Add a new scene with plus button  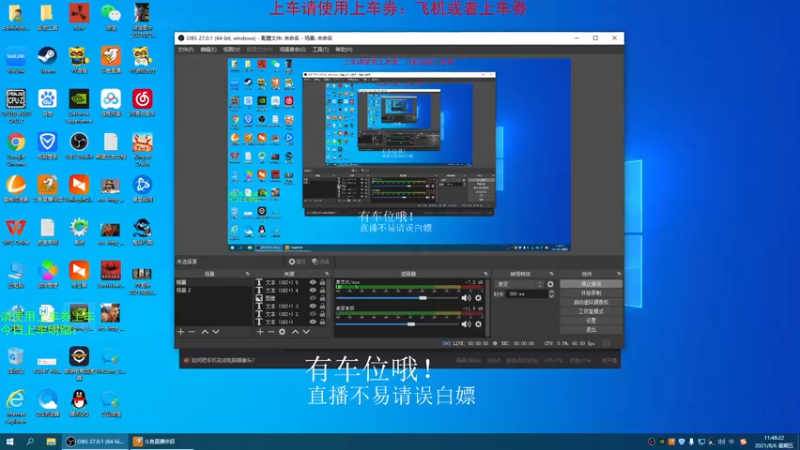click(x=181, y=332)
